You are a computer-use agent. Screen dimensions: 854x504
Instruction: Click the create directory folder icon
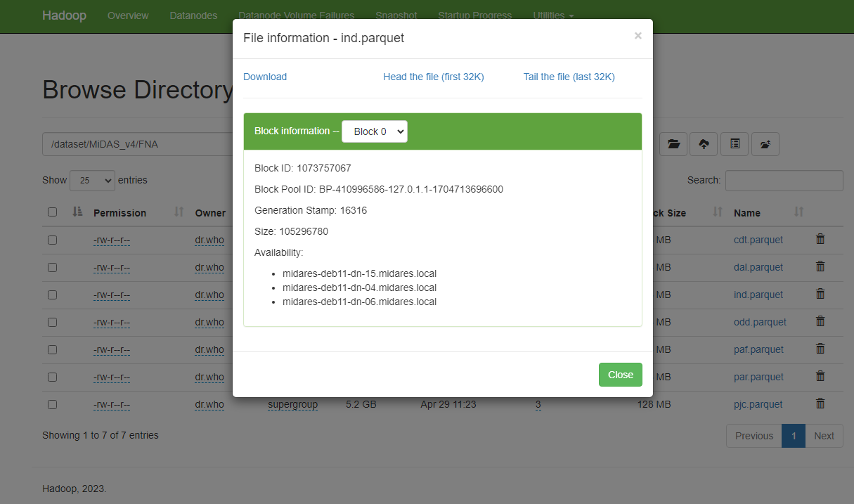click(673, 144)
